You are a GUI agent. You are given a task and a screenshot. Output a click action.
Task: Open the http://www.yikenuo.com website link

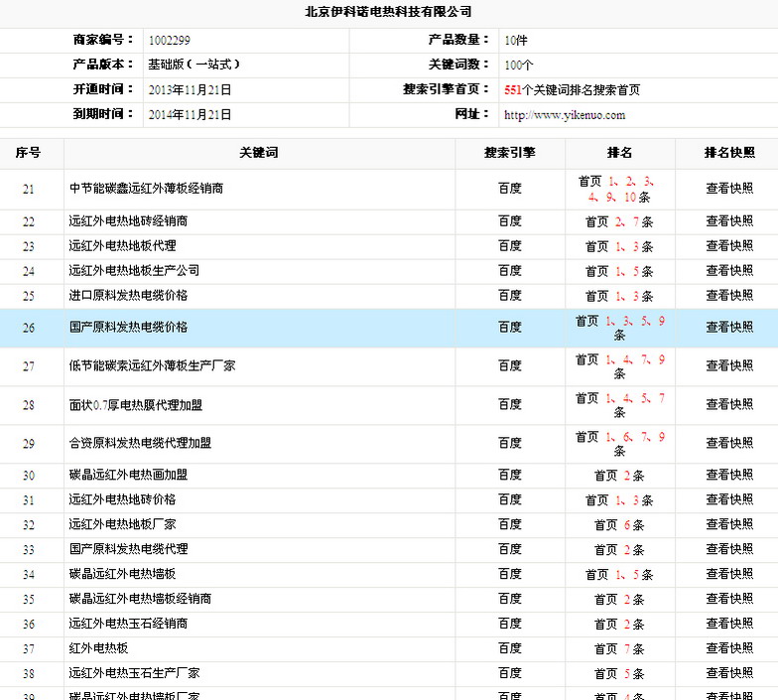point(564,115)
